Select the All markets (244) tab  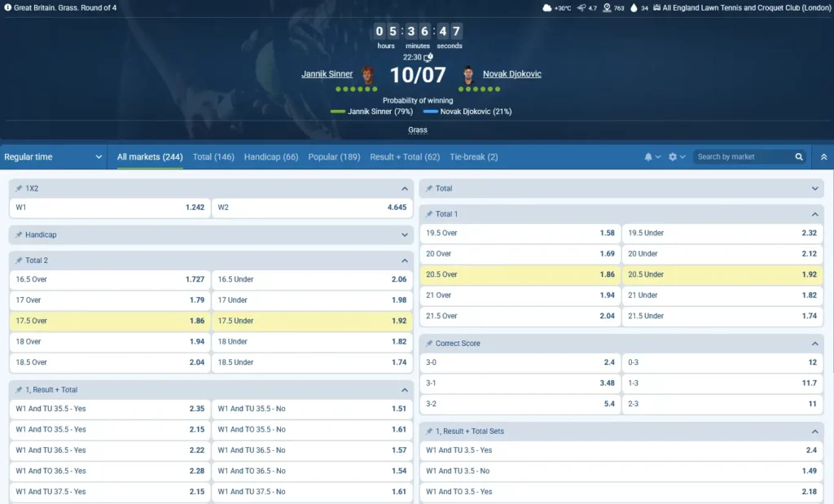[150, 157]
